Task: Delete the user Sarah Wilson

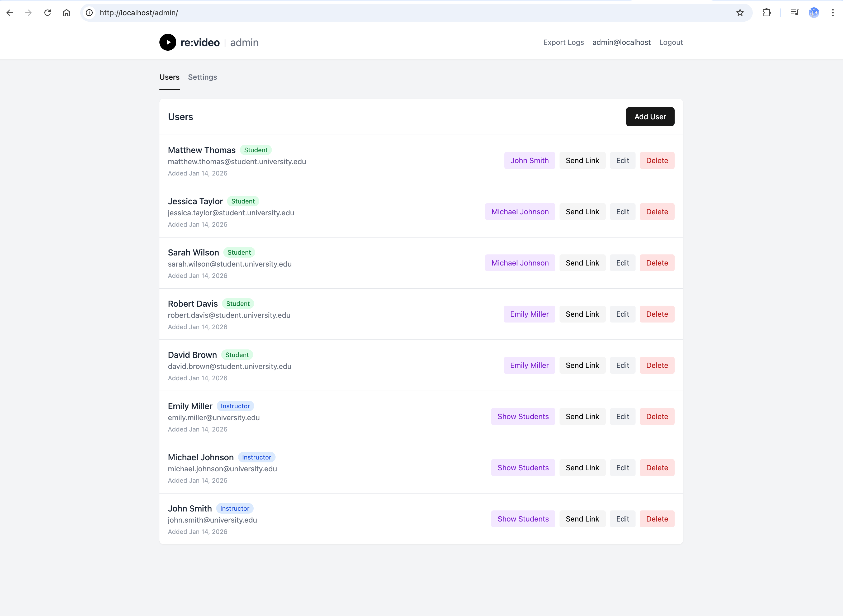Action: (657, 263)
